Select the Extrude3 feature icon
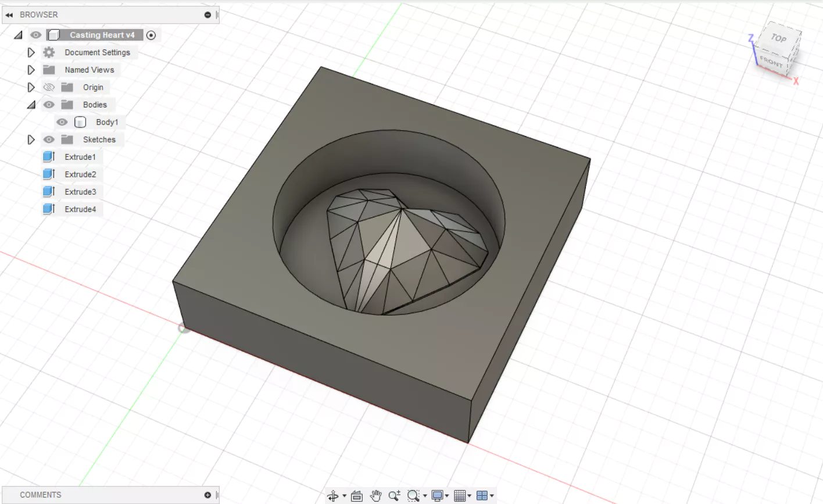 click(x=49, y=192)
